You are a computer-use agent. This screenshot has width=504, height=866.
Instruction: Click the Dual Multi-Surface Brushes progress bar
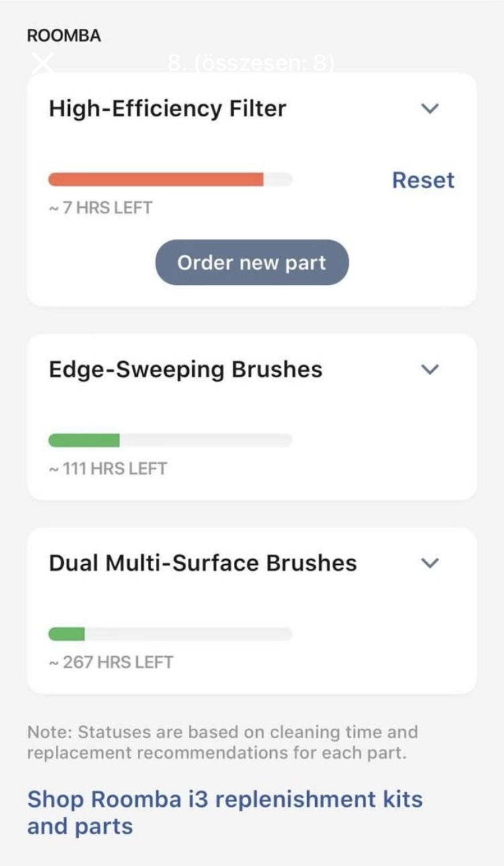click(170, 634)
